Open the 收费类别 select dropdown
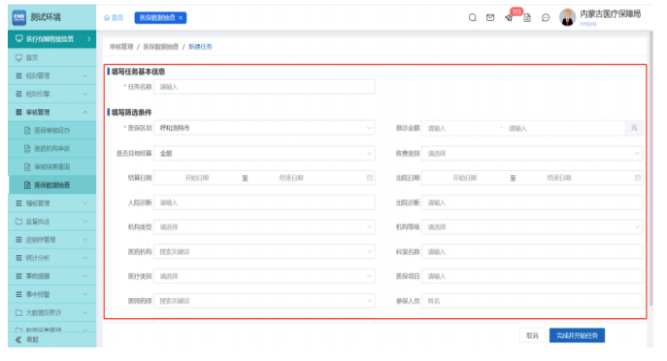 coord(532,153)
